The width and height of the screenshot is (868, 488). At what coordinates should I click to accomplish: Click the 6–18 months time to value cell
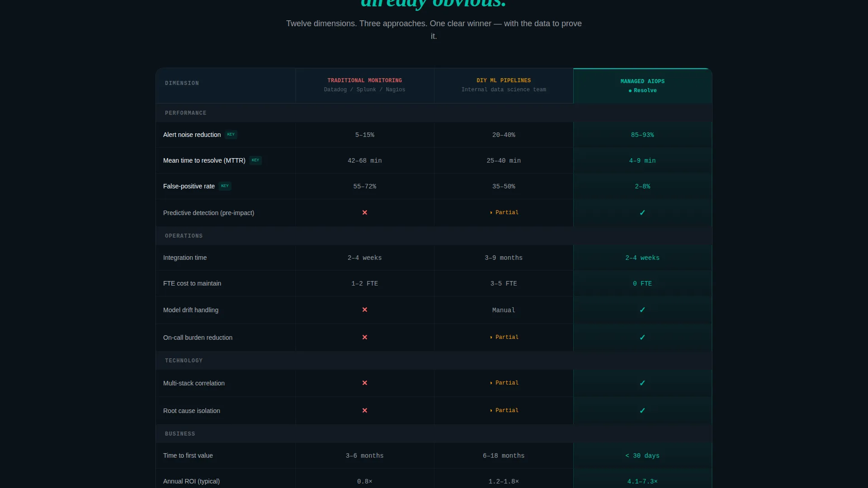click(x=504, y=455)
